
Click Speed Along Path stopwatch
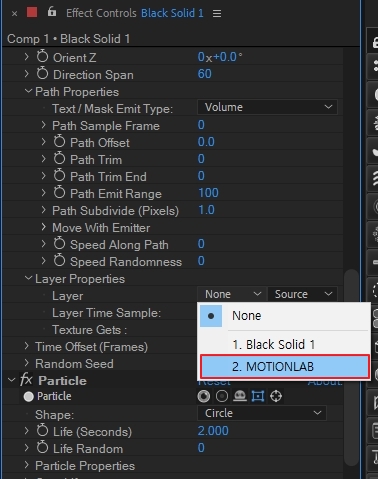pos(60,243)
